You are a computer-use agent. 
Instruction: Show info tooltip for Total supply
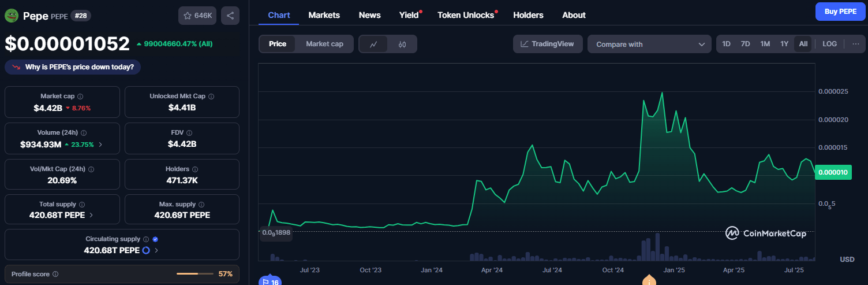[81, 205]
